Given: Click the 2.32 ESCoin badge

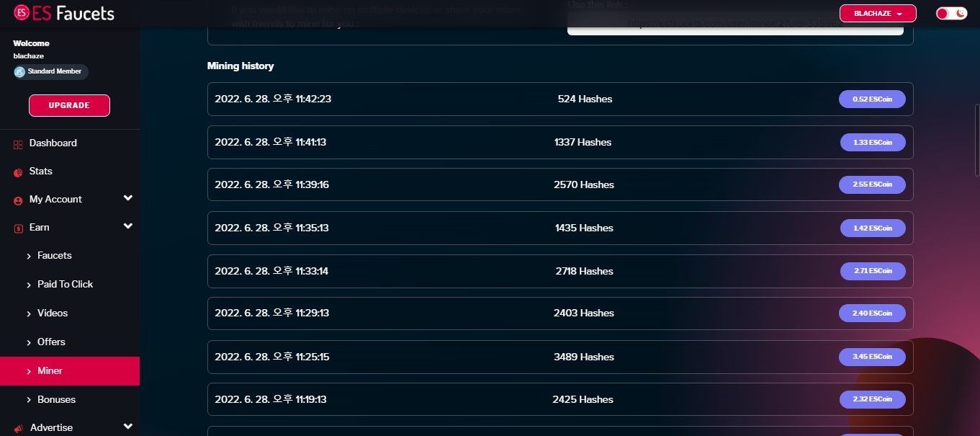Looking at the screenshot, I should (x=872, y=399).
